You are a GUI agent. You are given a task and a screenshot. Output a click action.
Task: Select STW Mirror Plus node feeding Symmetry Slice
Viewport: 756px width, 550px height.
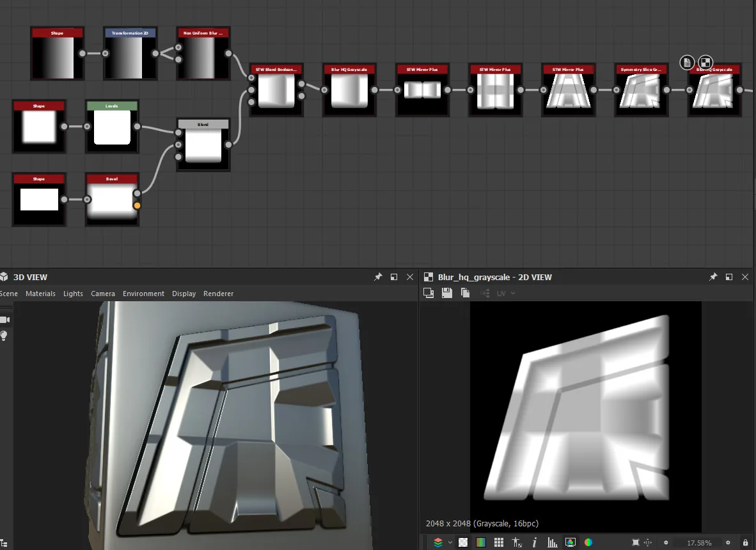coord(568,90)
